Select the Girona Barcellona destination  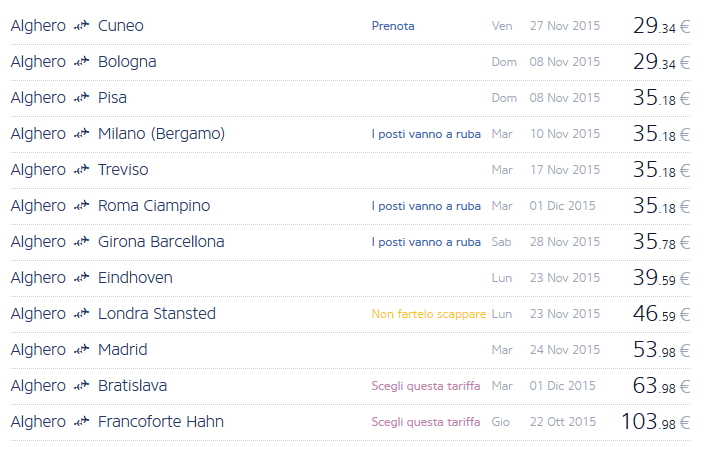tap(161, 242)
